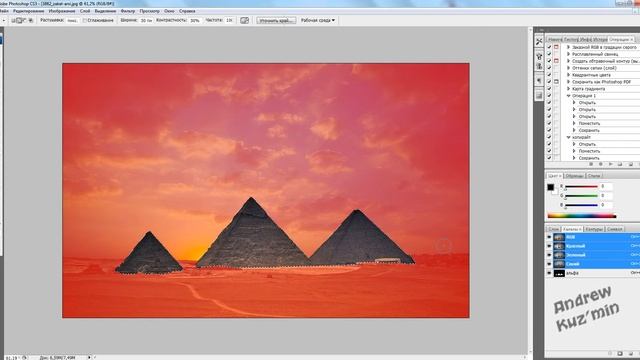Collapse the Операция 1 action

tap(568, 96)
